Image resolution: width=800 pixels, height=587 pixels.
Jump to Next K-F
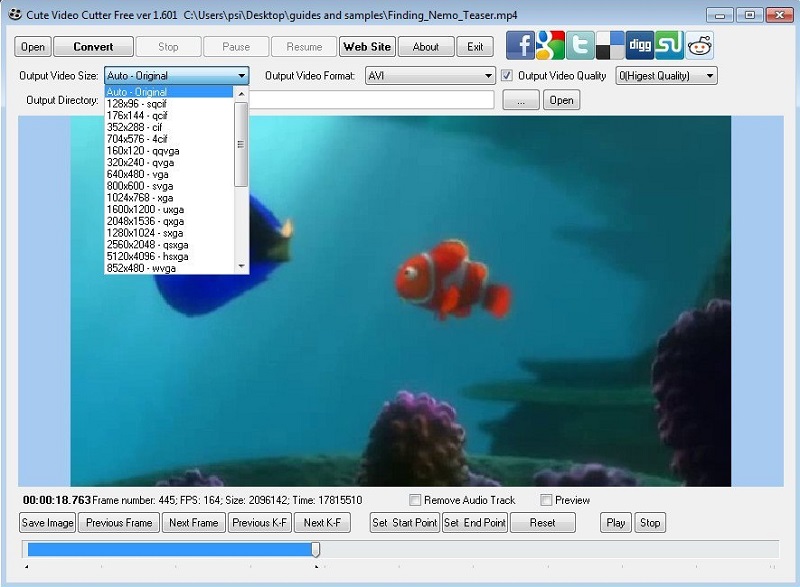[x=322, y=523]
